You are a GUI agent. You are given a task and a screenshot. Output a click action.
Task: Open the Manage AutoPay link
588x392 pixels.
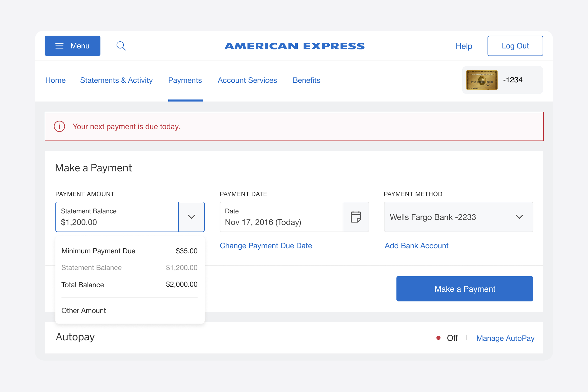coord(505,338)
